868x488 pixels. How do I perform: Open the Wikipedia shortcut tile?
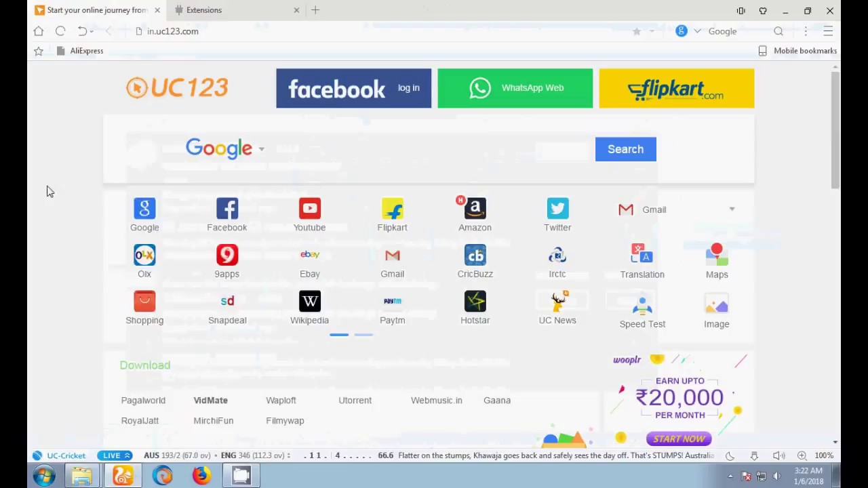point(309,308)
